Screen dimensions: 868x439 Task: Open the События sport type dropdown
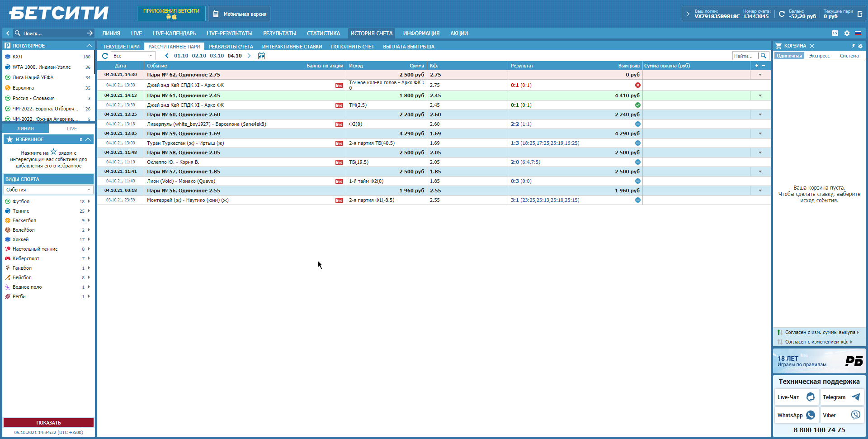(x=48, y=190)
